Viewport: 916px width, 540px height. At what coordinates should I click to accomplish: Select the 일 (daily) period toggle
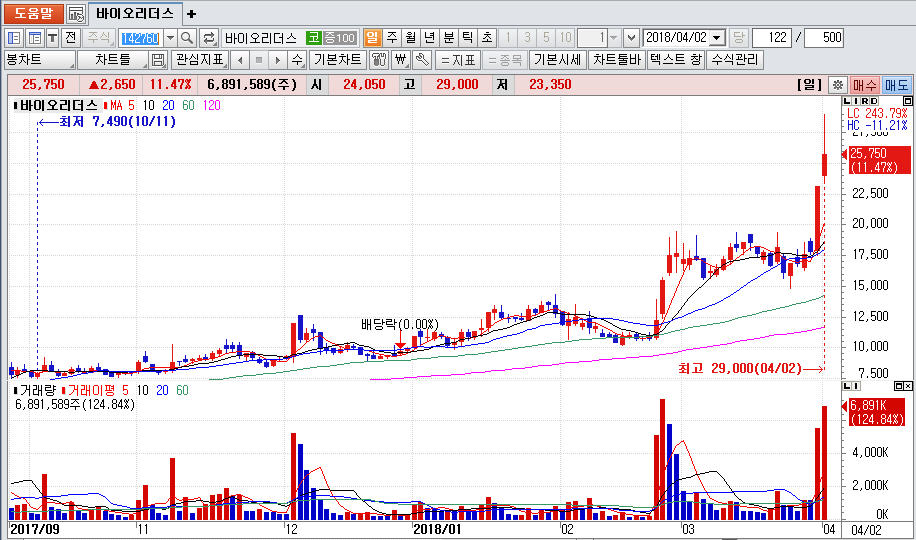(373, 38)
